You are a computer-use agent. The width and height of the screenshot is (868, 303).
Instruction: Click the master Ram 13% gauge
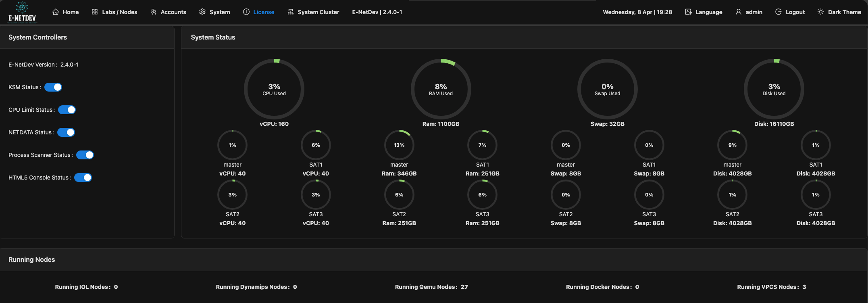[399, 145]
